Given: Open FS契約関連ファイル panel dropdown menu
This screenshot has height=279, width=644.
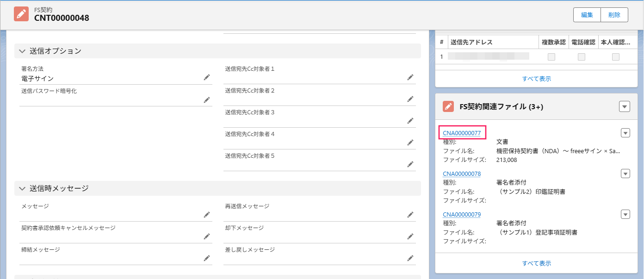Looking at the screenshot, I should tap(625, 107).
